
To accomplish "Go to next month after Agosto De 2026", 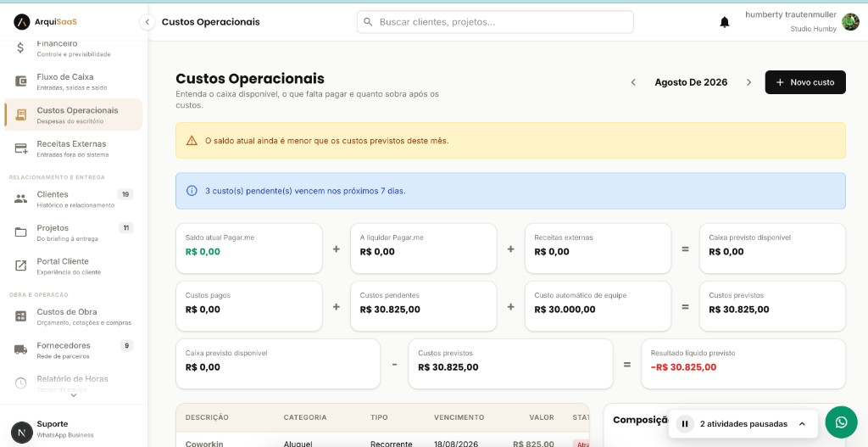I will point(748,82).
